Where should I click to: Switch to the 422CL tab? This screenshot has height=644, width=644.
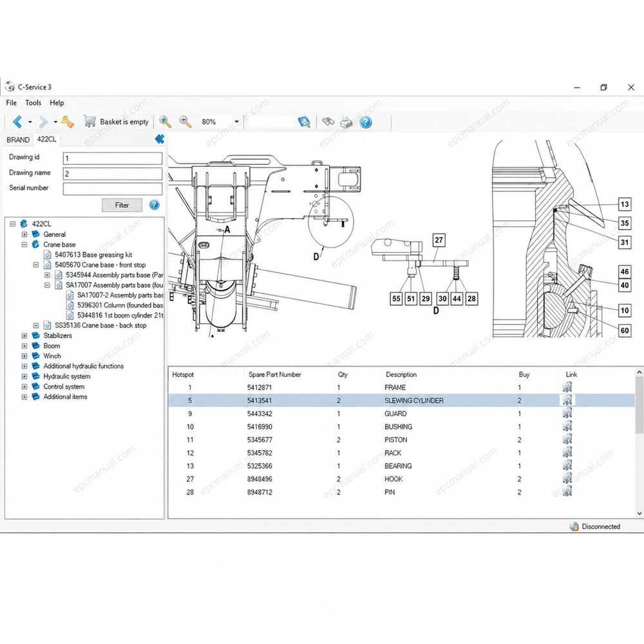click(47, 139)
